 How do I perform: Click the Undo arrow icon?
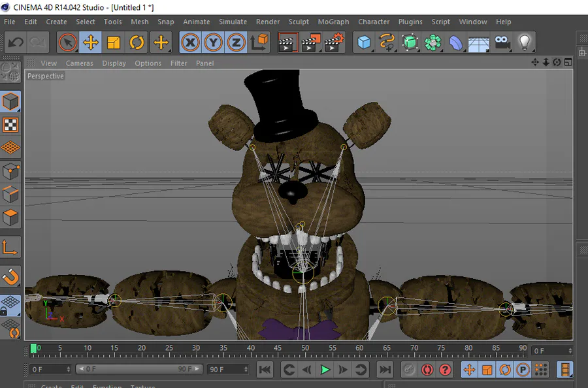16,42
